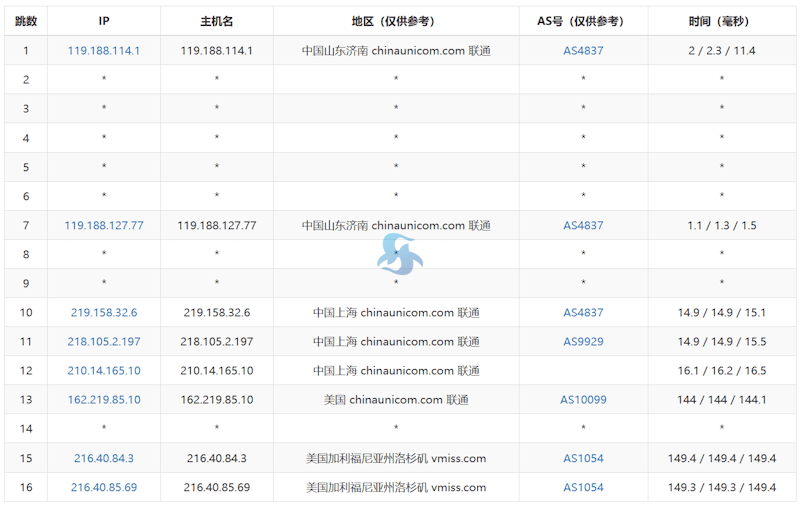Click the AS号（仅供参考）column header
800x507 pixels.
[583, 21]
